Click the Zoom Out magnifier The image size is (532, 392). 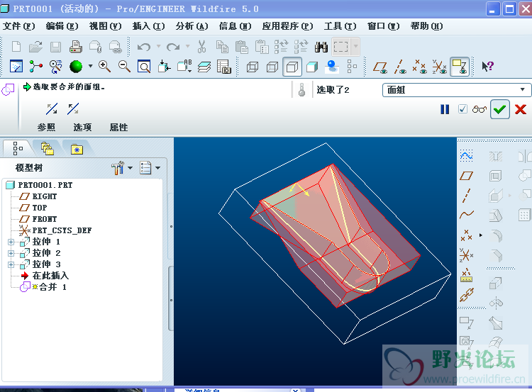click(124, 66)
